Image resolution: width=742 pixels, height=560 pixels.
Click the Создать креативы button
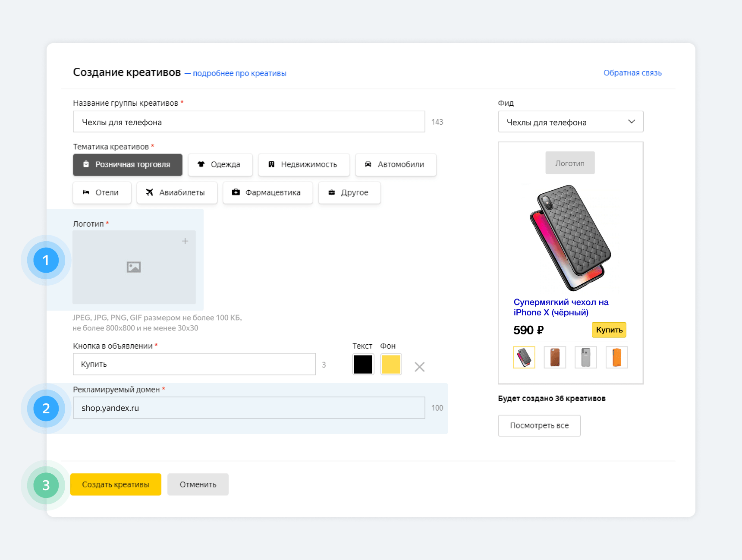(116, 484)
